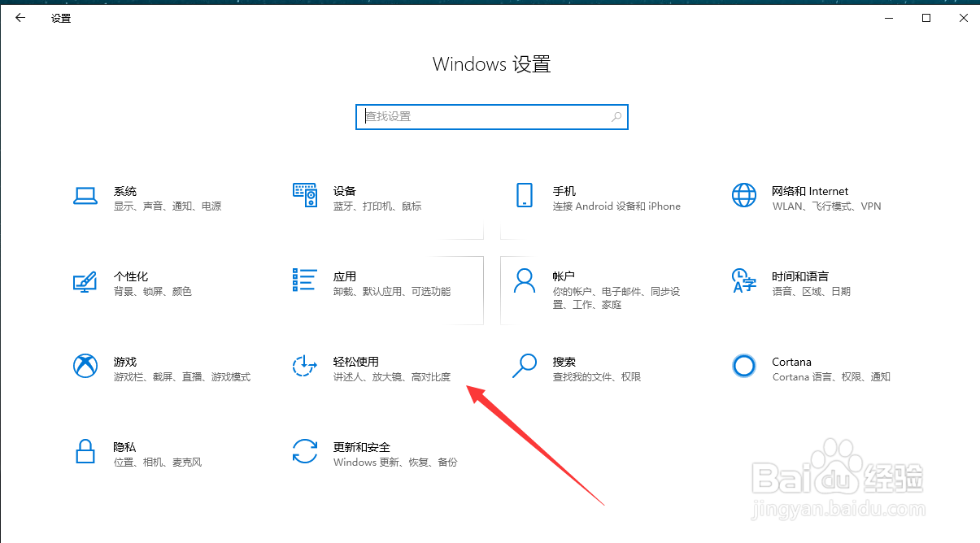Open the 时间和语言 category title
The image size is (980, 543).
tap(800, 276)
